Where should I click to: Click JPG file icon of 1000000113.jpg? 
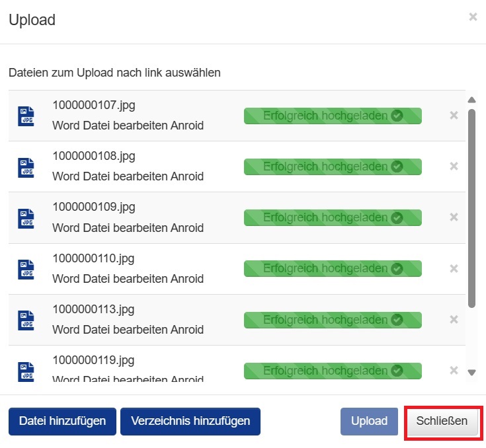pos(26,320)
